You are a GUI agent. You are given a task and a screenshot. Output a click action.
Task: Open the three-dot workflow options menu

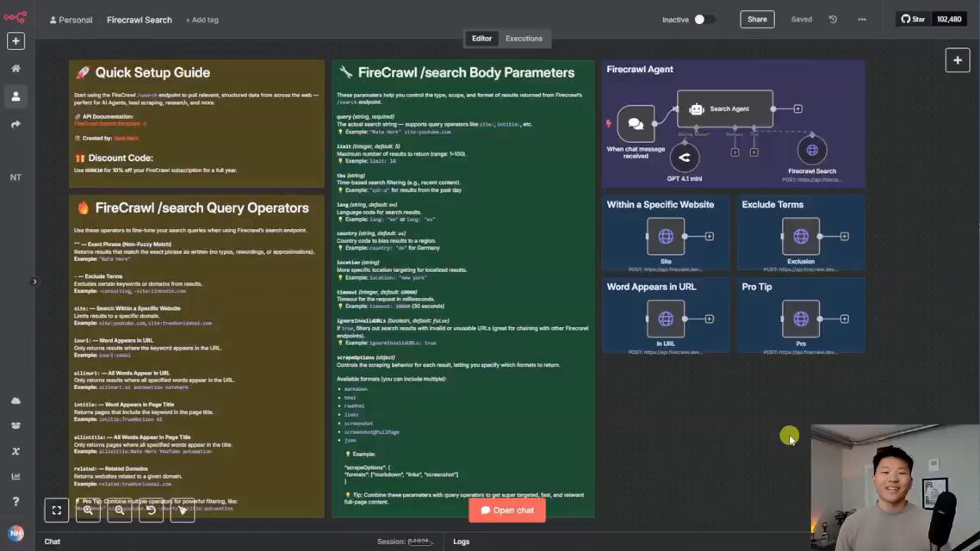(x=862, y=19)
